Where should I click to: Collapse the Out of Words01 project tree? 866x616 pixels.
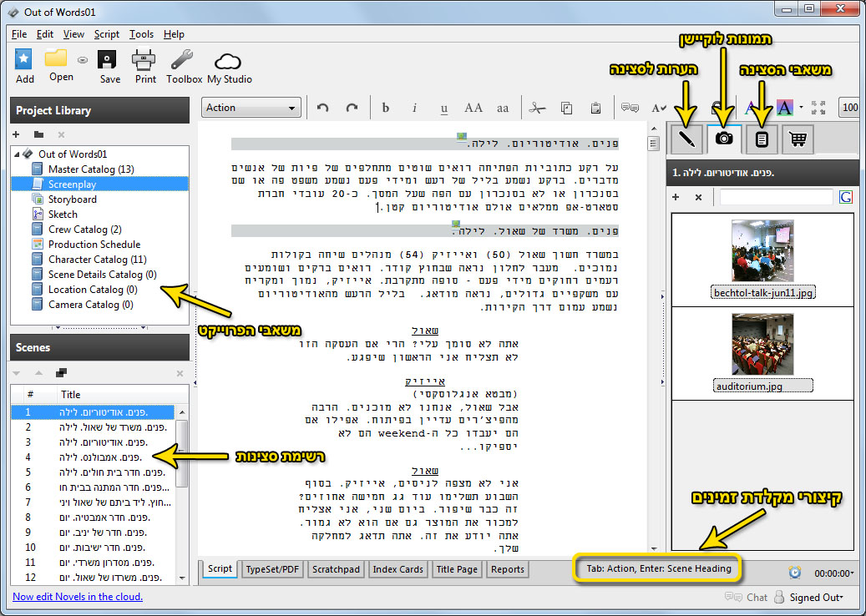[x=17, y=154]
